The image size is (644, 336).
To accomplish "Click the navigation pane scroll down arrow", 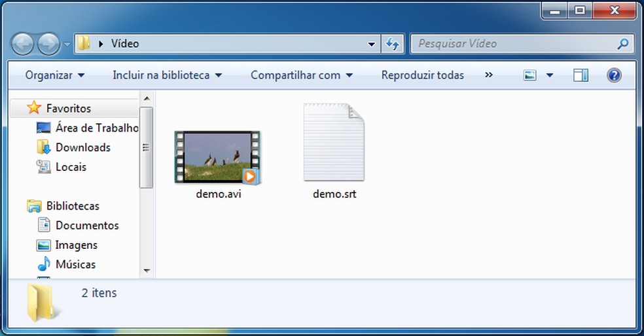I will pos(147,271).
